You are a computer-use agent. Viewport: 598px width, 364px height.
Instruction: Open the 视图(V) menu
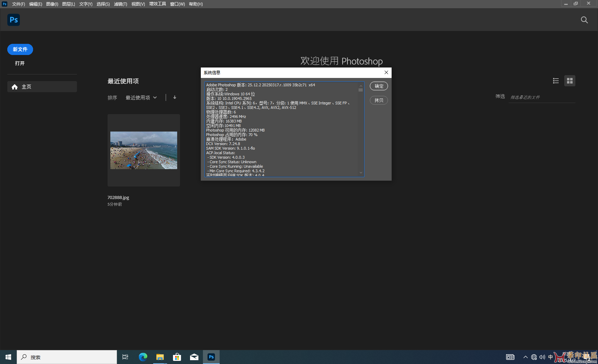[x=138, y=4]
